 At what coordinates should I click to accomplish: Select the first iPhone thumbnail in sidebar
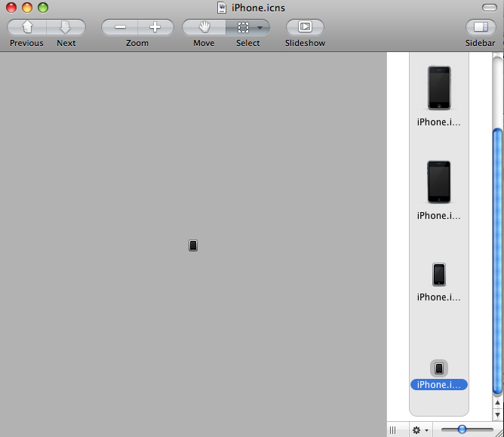439,88
